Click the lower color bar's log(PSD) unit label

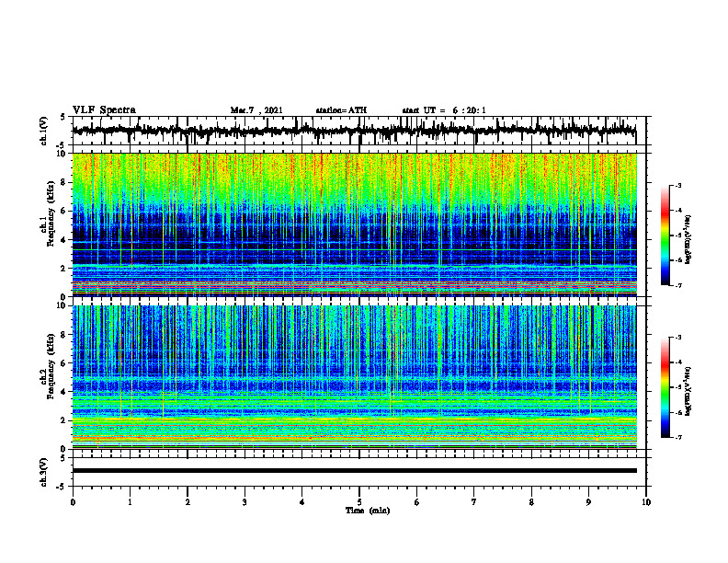coord(688,391)
